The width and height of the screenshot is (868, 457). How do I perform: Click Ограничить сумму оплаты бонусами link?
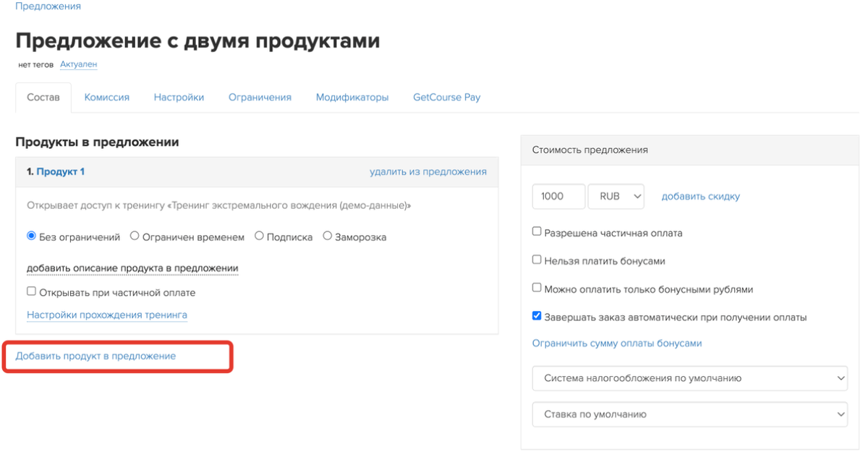617,343
